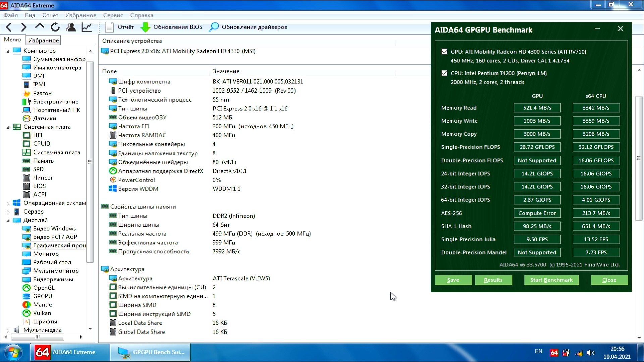Open the graph chart toolbar icon
Screen dimensions: 644x362
pyautogui.click(x=87, y=27)
